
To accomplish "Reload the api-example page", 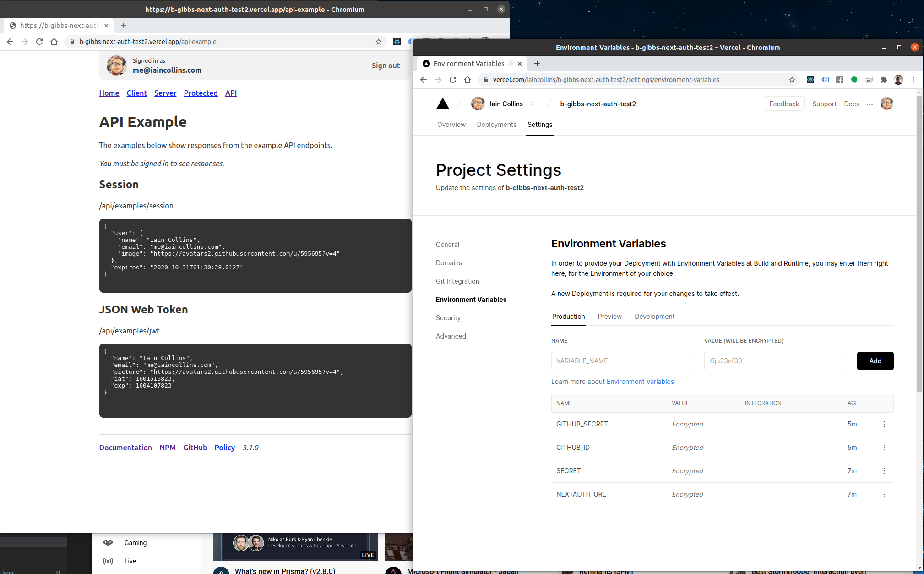I will pyautogui.click(x=39, y=42).
